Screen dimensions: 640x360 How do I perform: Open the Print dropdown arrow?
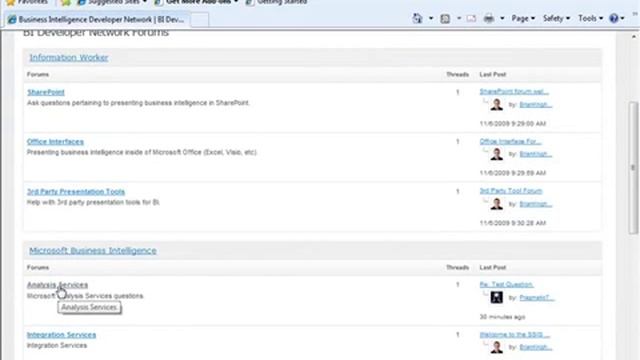tap(502, 18)
